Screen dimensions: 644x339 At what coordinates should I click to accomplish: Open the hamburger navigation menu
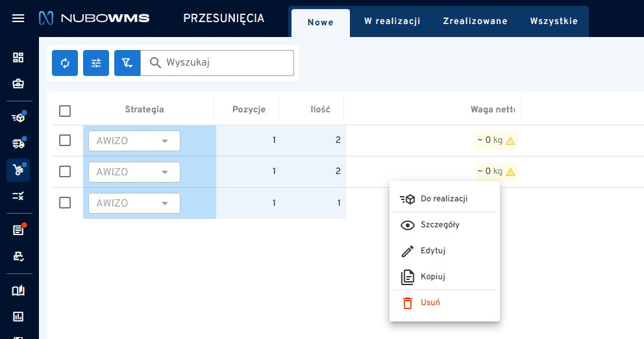(x=18, y=18)
